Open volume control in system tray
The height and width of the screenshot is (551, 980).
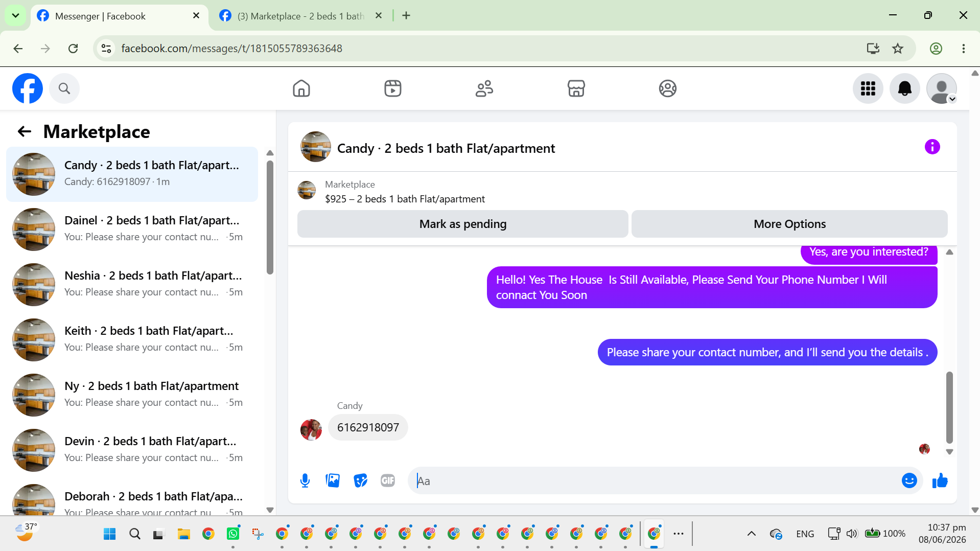click(851, 534)
